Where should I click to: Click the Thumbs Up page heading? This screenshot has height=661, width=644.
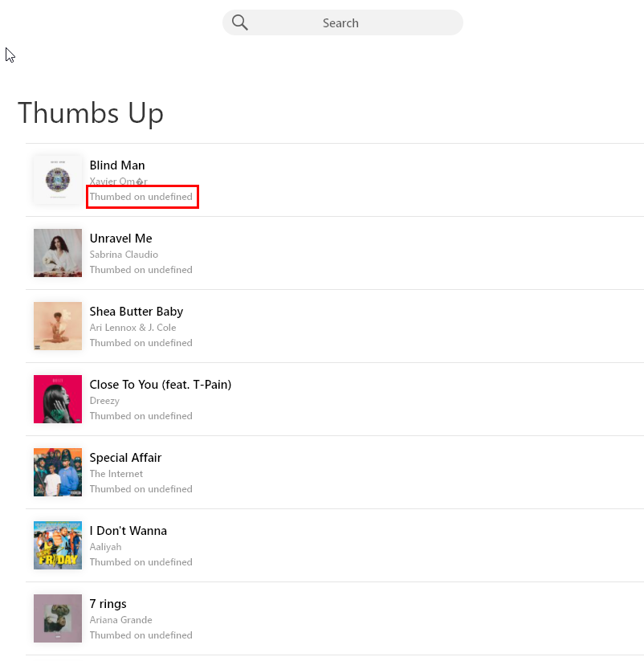click(91, 113)
